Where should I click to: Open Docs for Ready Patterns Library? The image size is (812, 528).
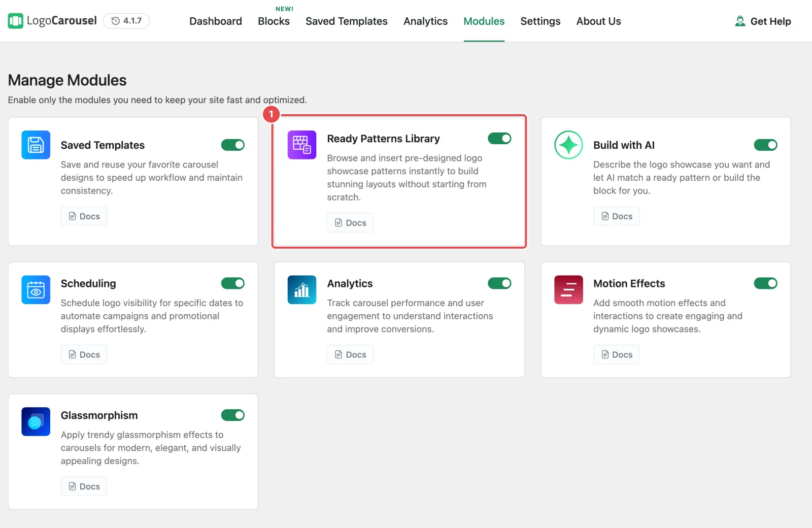350,223
